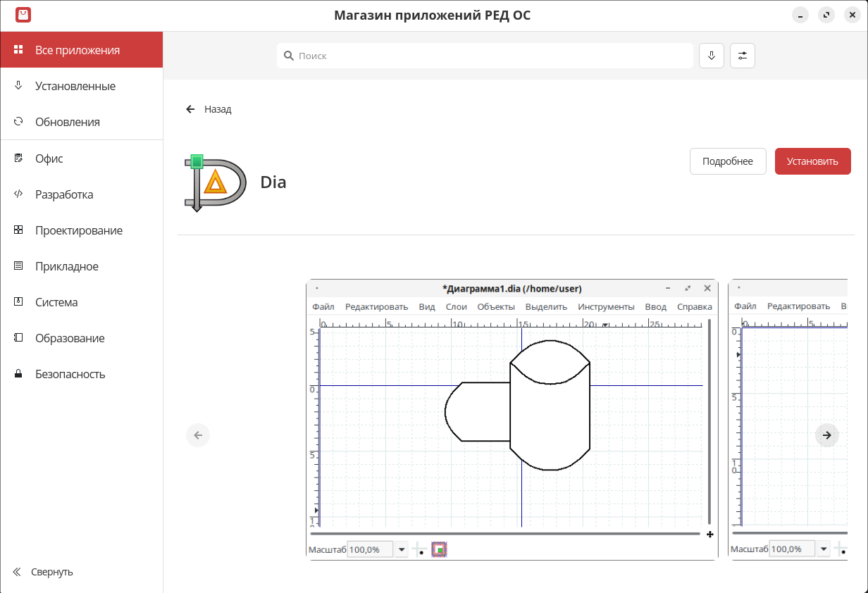Open the Обновления section
The width and height of the screenshot is (868, 593).
pos(68,122)
